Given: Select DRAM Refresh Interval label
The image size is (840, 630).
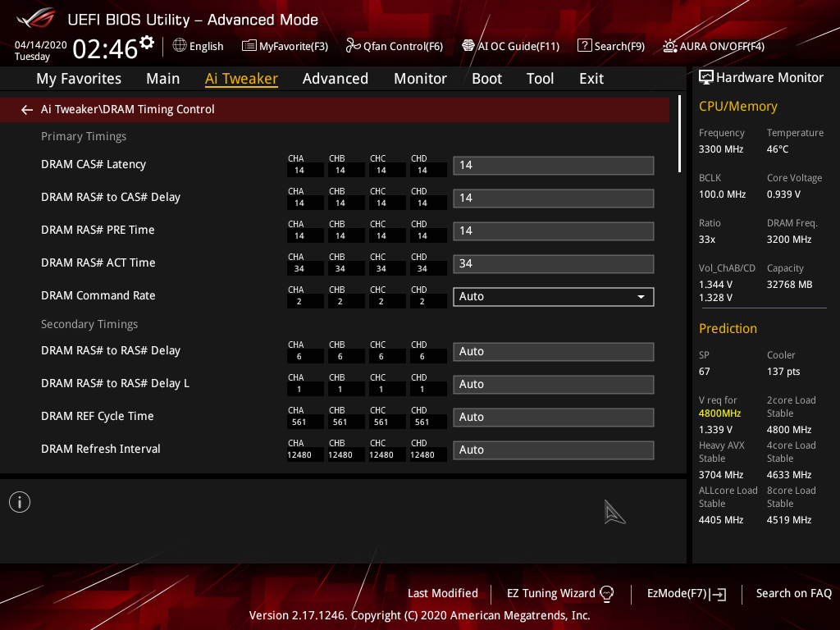Looking at the screenshot, I should click(101, 449).
